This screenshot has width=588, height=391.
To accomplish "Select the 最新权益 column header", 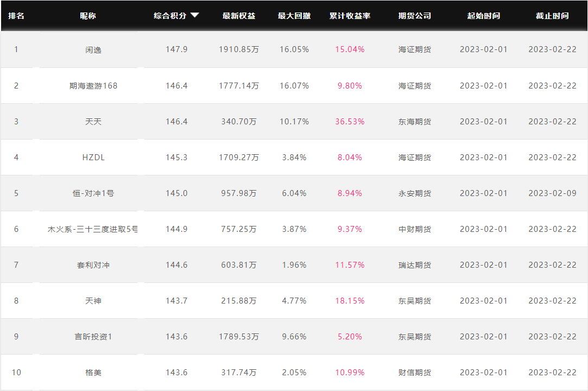I will 239,16.
